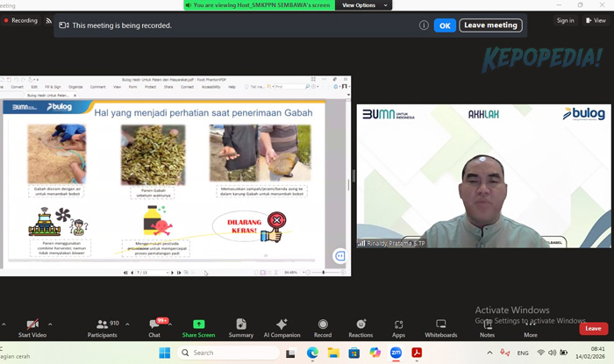Click the Sign in option
Screen dimensions: 614x364
[x=566, y=20]
